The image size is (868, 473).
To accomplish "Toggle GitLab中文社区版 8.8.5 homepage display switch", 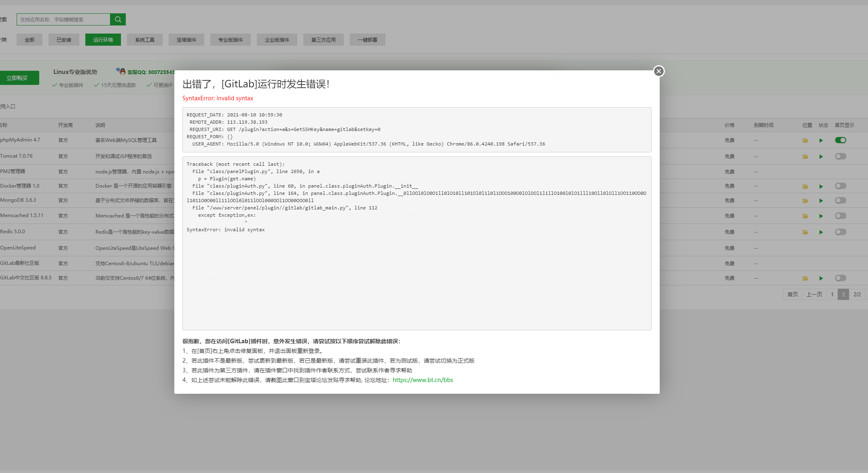I will [840, 278].
